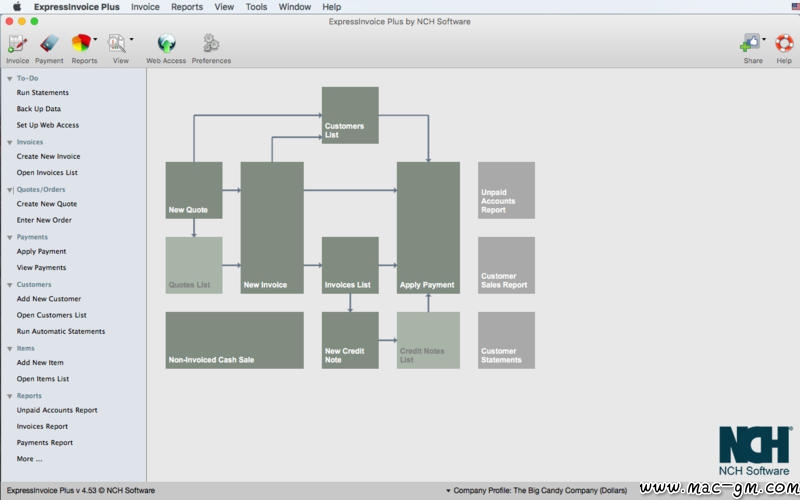The image size is (800, 500).
Task: Click Customers List flowchart box
Action: (350, 115)
